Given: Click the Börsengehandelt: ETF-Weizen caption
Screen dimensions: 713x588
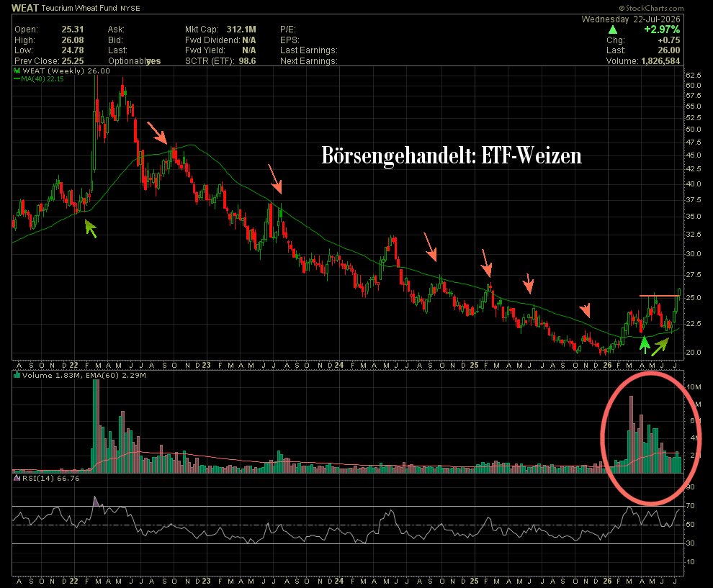Looking at the screenshot, I should tap(452, 156).
